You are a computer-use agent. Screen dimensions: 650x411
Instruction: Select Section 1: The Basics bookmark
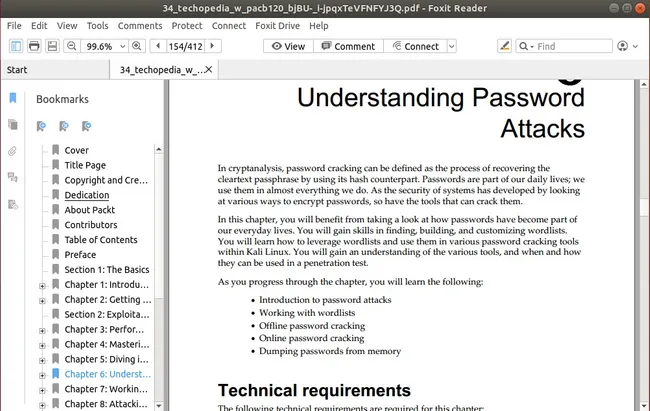tap(107, 270)
